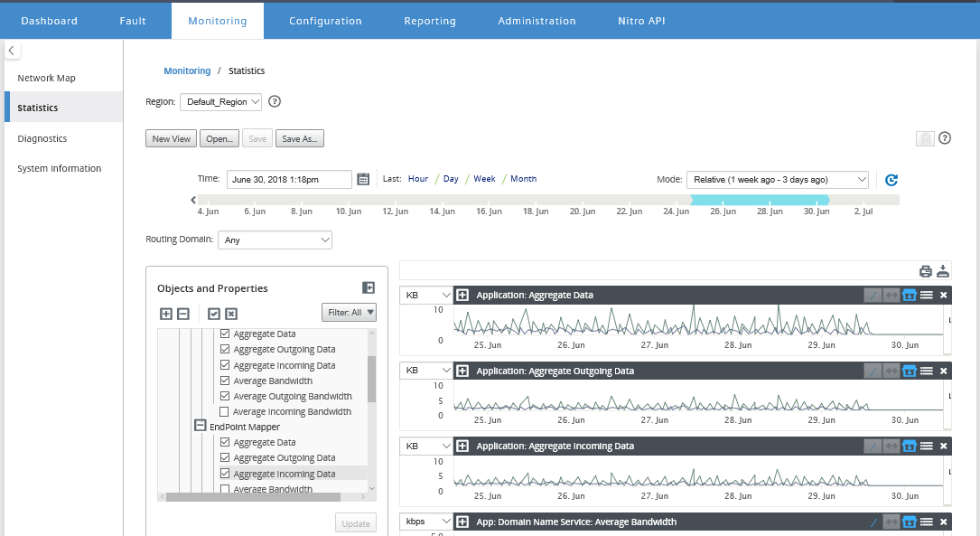Click the Monitoring breadcrumb link
Image resolution: width=980 pixels, height=536 pixels.
187,71
